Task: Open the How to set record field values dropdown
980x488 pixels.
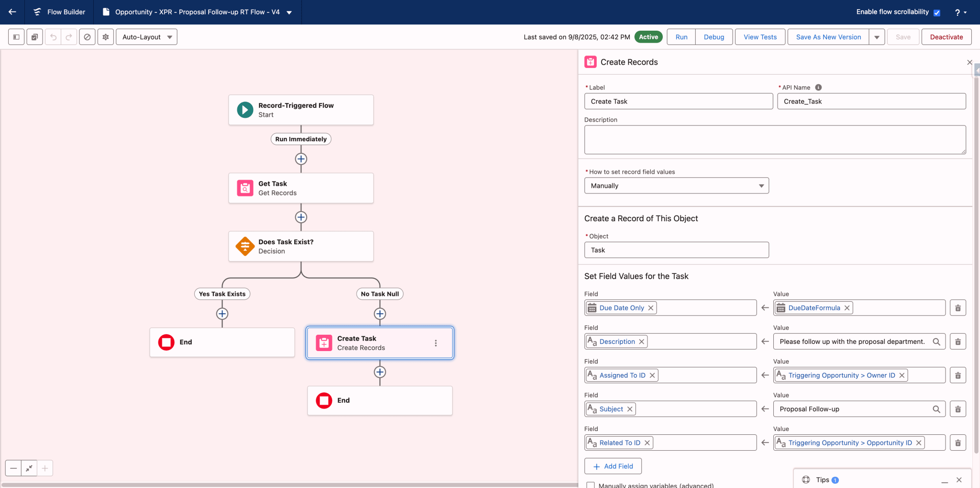Action: click(x=676, y=185)
